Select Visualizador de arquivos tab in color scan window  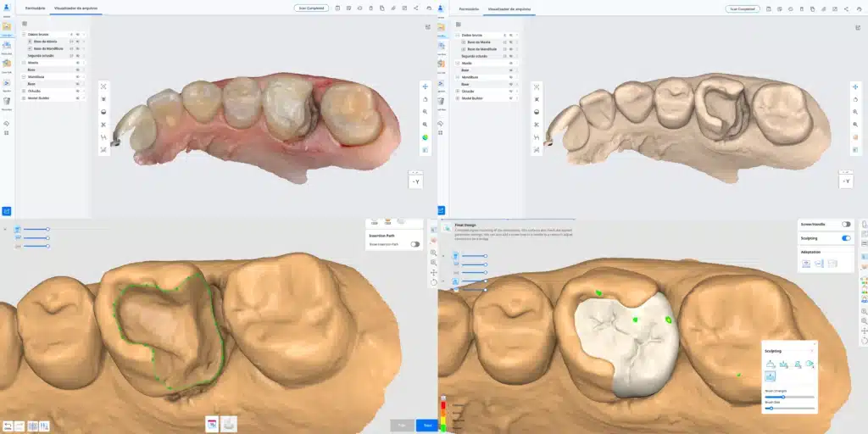[x=75, y=8]
